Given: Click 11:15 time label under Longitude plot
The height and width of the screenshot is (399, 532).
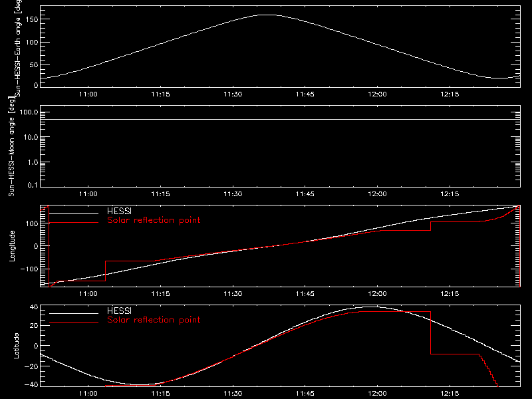Looking at the screenshot, I should click(160, 294).
